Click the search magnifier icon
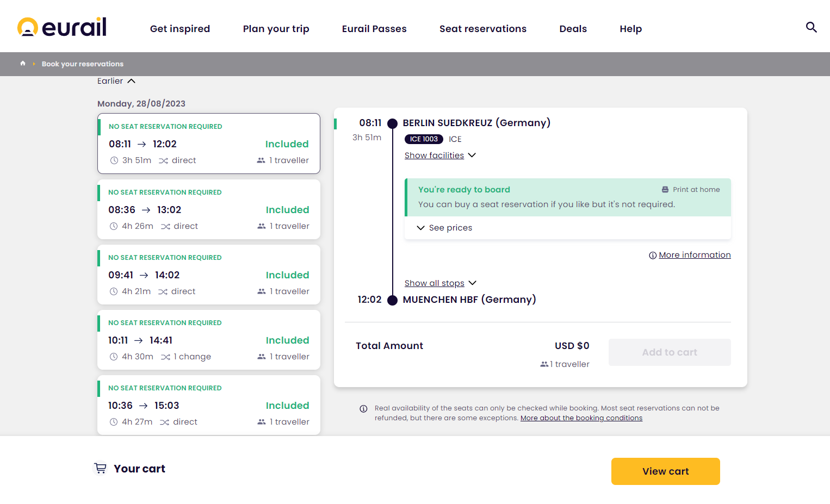Viewport: 830px width, 504px height. click(811, 27)
